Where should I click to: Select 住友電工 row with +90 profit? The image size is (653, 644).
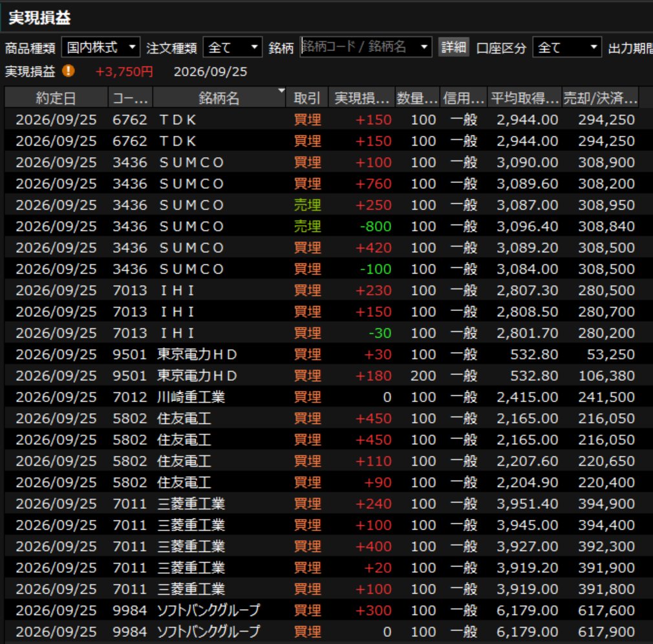click(321, 482)
